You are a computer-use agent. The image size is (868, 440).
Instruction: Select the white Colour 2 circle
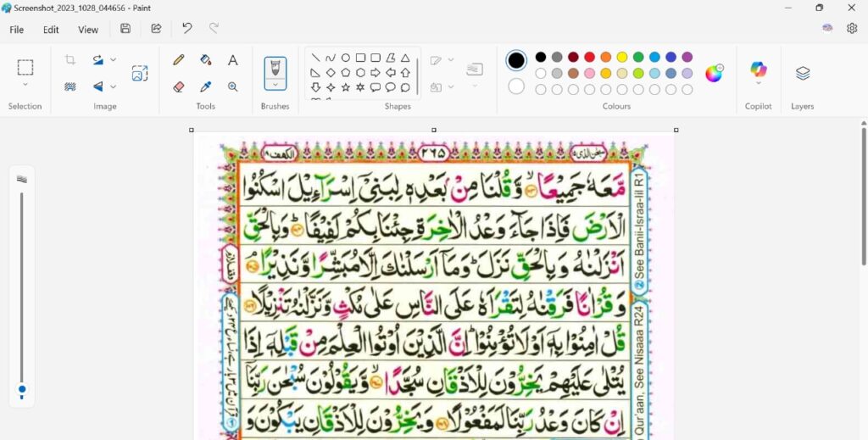click(x=516, y=86)
